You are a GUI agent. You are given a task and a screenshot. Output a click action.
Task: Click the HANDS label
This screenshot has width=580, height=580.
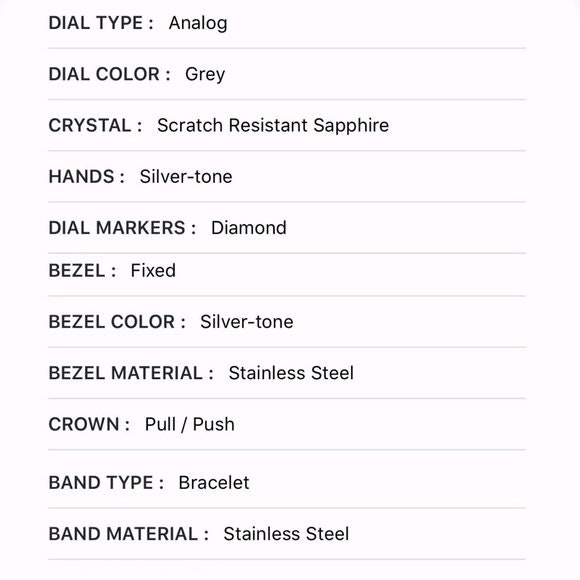(x=86, y=176)
